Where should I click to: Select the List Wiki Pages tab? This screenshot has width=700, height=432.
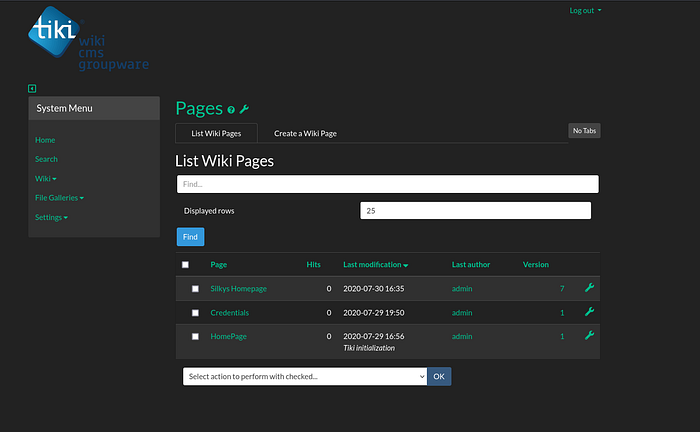(x=216, y=133)
